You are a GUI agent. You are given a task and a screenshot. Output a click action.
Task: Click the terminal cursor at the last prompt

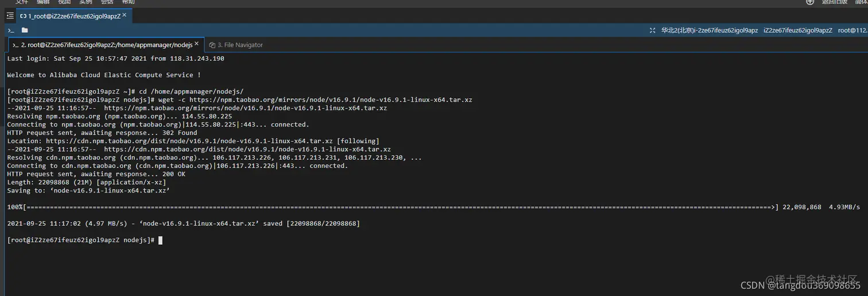tap(160, 240)
